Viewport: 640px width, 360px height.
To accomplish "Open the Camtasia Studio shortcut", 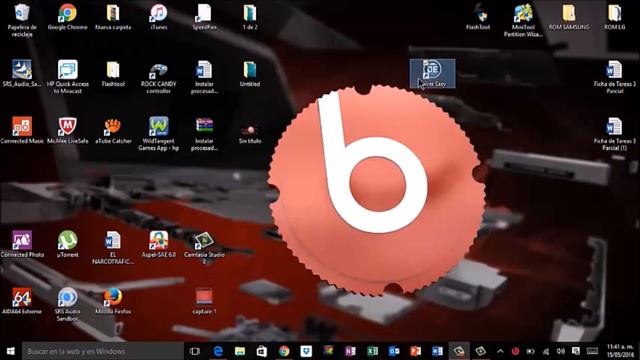I will 204,247.
